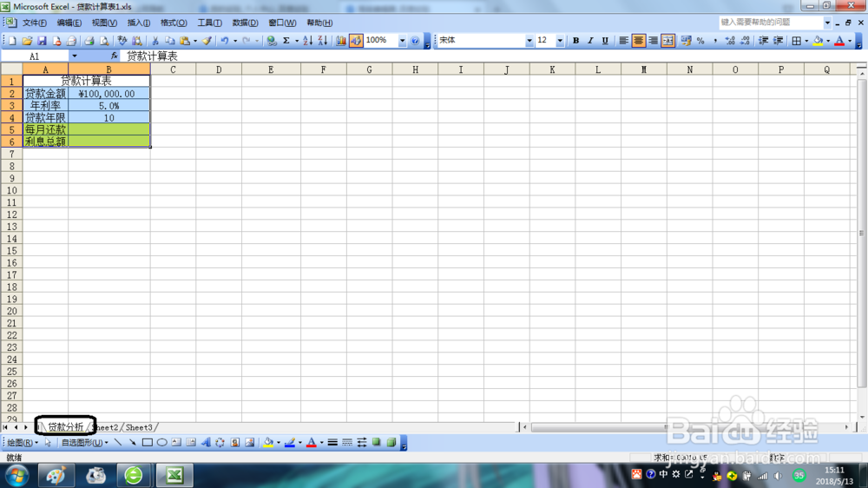Image resolution: width=868 pixels, height=488 pixels.
Task: Click the Open file folder icon
Action: [x=27, y=41]
